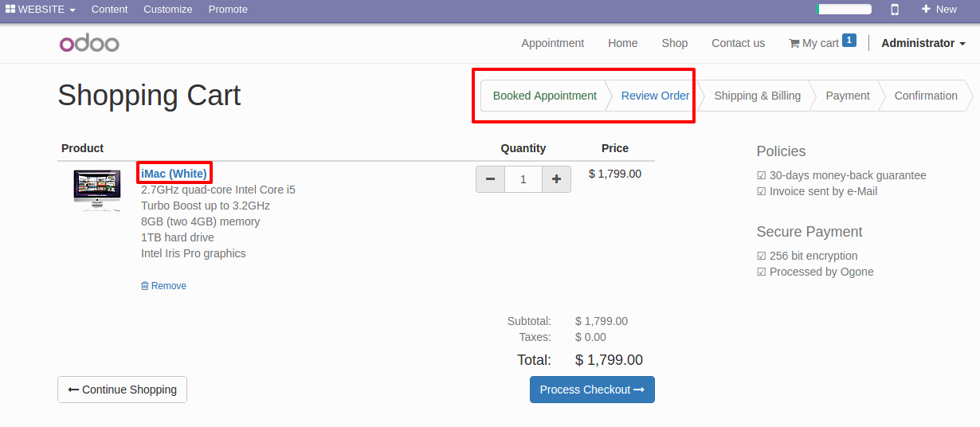Screen dimensions: 980x427
Task: Open the Customize menu
Action: click(x=168, y=10)
